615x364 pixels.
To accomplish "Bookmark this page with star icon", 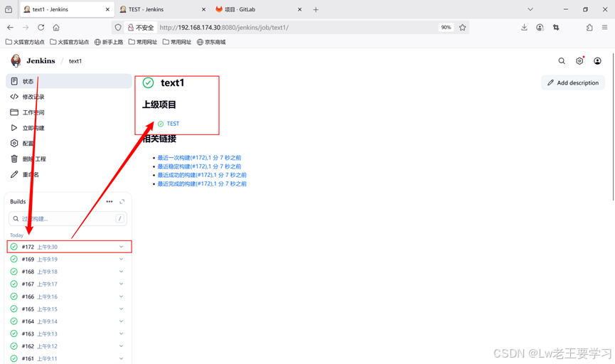I will 462,28.
